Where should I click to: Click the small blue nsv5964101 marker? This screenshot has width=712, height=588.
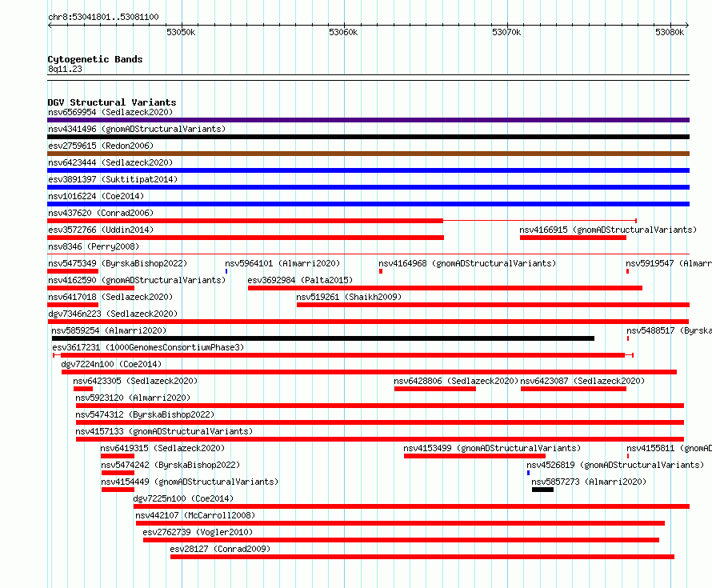[x=226, y=271]
